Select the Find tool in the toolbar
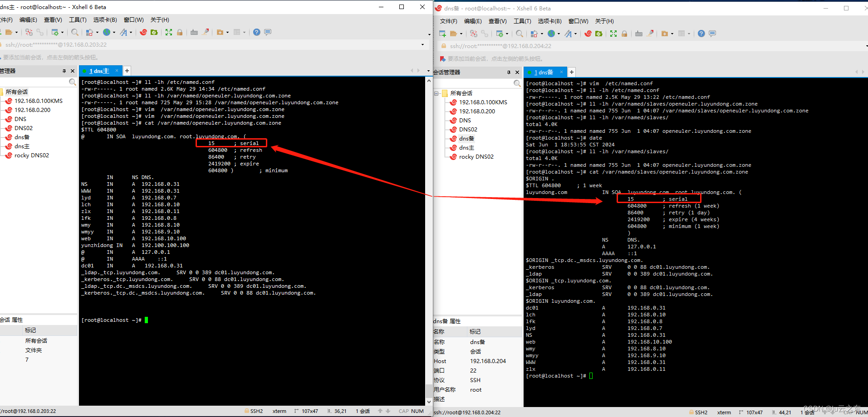Viewport: 868px width, 417px height. click(75, 32)
